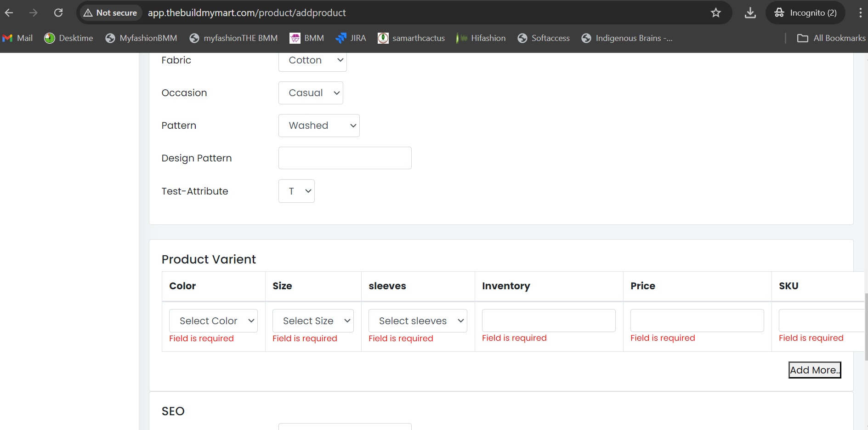The image size is (868, 430).
Task: Open the Softaccess bookmark
Action: coord(544,38)
